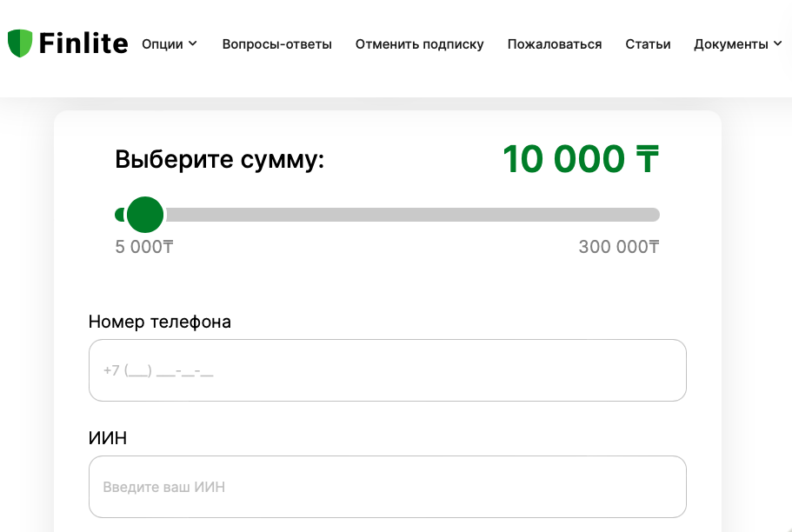Click the Finlite brand name text
Screen dimensions: 792x532
click(83, 43)
